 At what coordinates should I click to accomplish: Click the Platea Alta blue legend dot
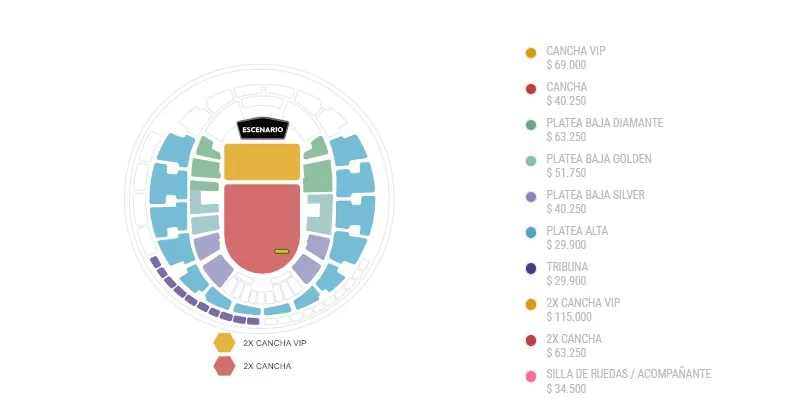point(531,233)
